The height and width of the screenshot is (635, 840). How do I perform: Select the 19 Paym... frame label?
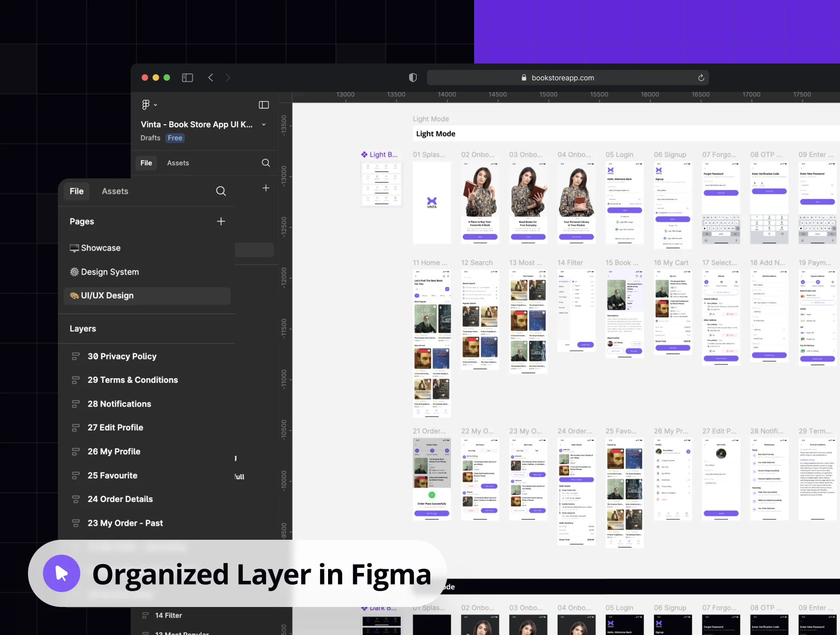815,263
